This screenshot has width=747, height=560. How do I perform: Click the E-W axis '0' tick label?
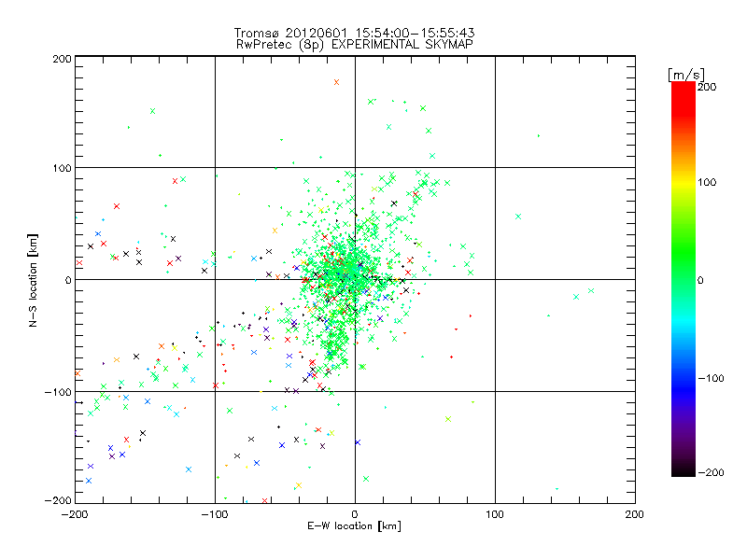pyautogui.click(x=355, y=514)
